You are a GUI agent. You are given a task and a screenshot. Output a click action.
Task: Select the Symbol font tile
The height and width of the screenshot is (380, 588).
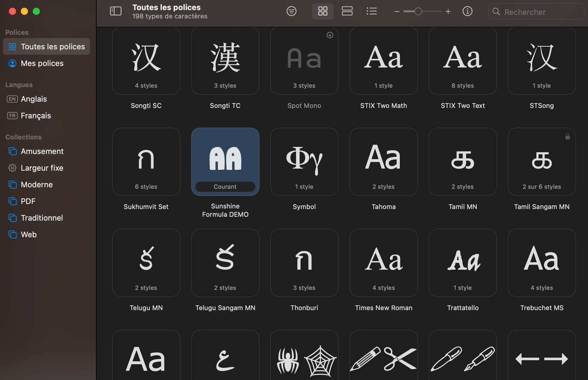(304, 162)
